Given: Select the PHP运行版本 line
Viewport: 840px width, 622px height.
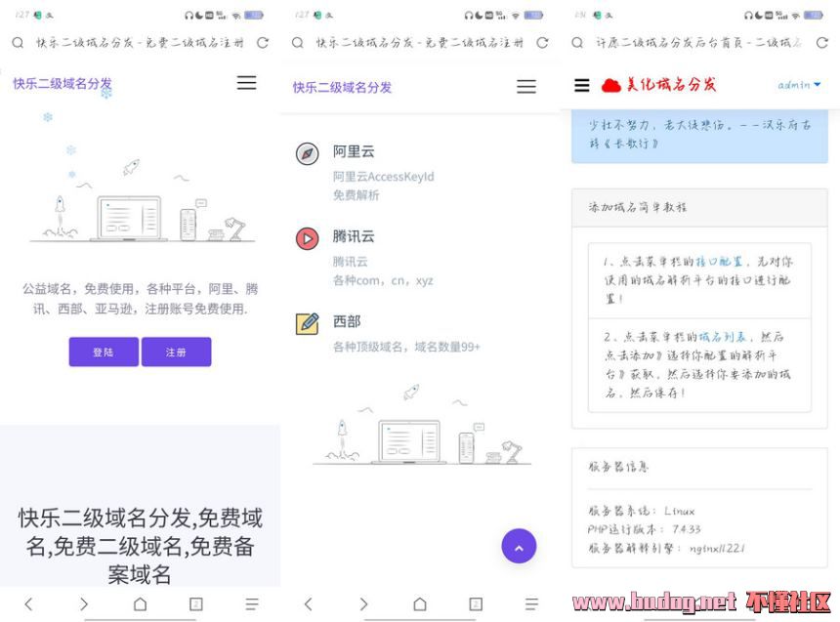Looking at the screenshot, I should pos(644,529).
